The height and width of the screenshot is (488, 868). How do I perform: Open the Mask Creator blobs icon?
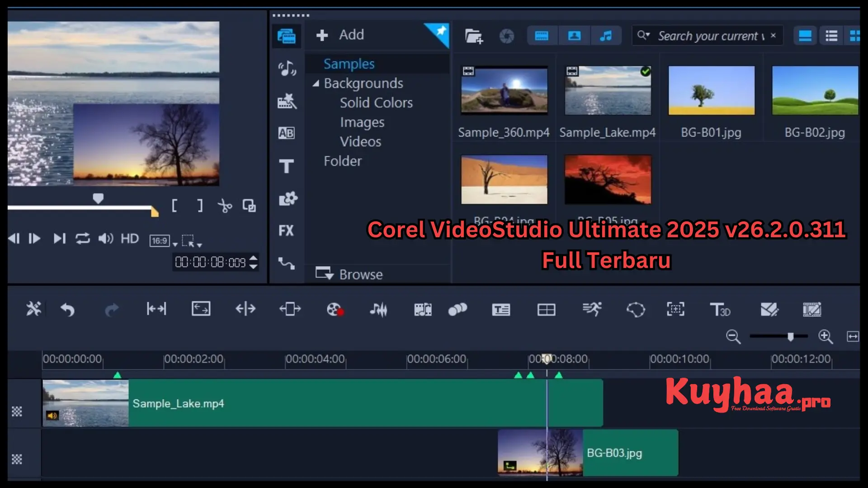(x=458, y=310)
